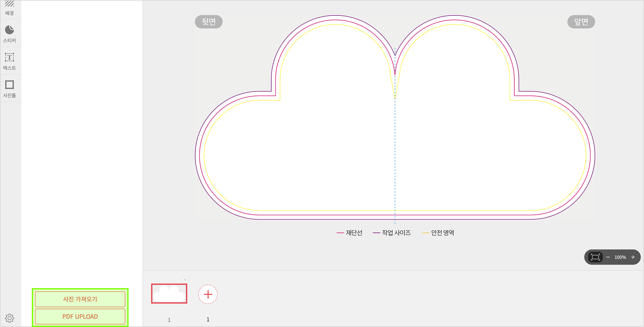Click the 100% zoom level indicator
The image size is (644, 327).
coord(620,257)
